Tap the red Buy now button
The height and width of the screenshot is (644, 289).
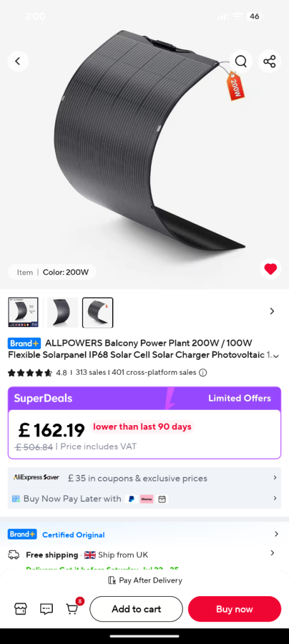click(235, 609)
